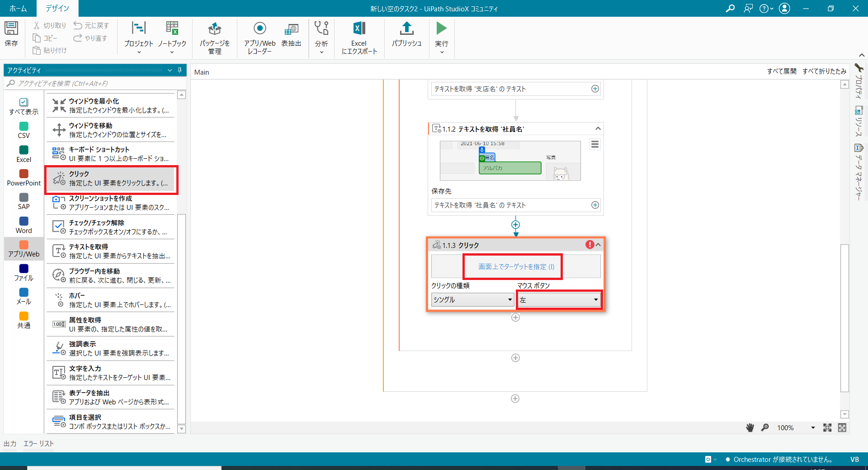
Task: Toggle the pan hand tool in designer
Action: coord(750,428)
